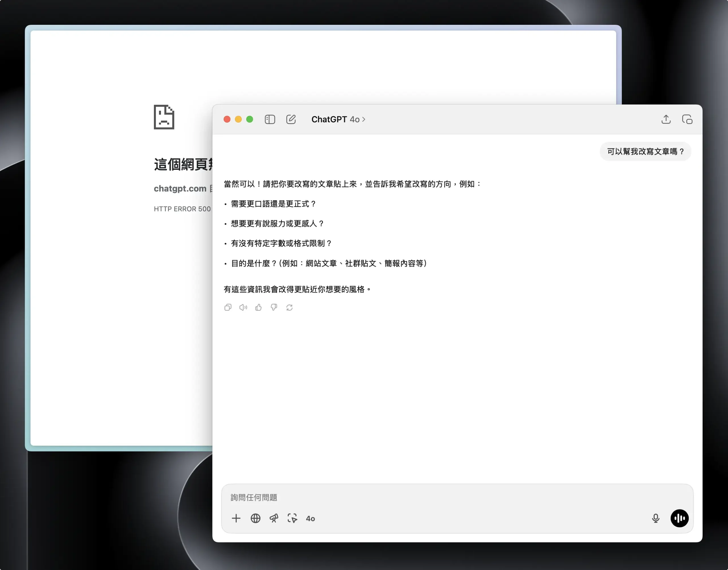Start dictation with microphone icon
Image resolution: width=728 pixels, height=570 pixels.
[x=655, y=518]
